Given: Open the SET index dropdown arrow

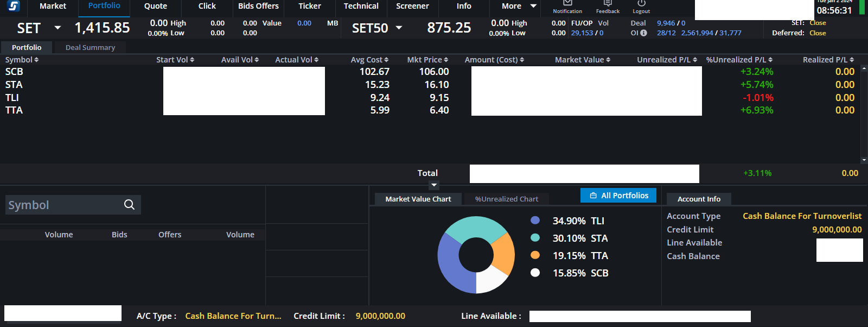Looking at the screenshot, I should click(58, 28).
